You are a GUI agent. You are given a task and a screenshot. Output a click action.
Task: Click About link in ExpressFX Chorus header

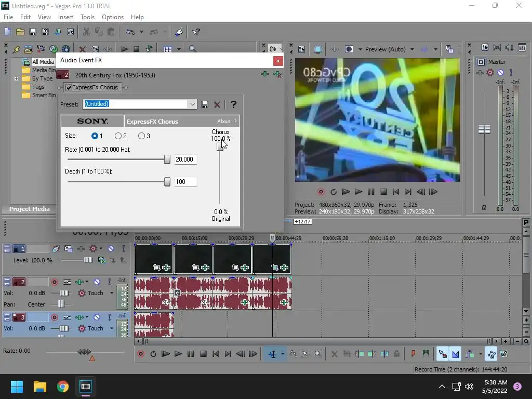pos(223,122)
